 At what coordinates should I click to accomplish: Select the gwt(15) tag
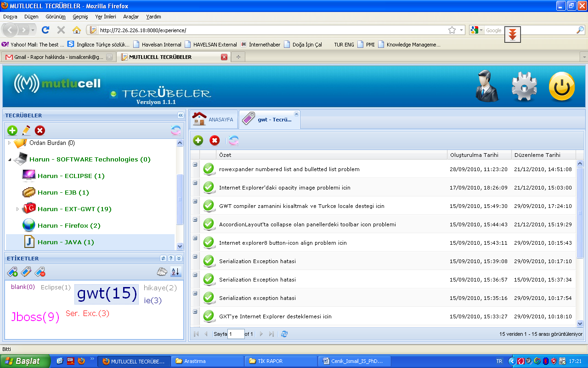coord(107,293)
